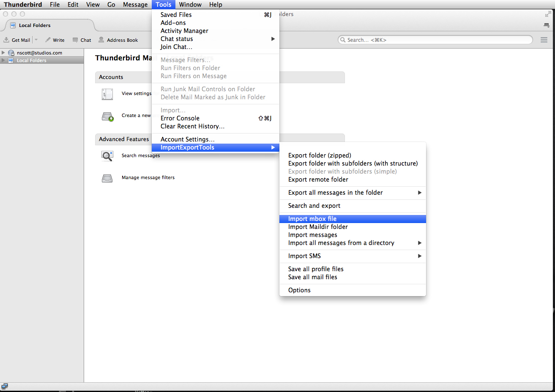Image resolution: width=555 pixels, height=392 pixels.
Task: Click the Manage message filters link
Action: 148,178
